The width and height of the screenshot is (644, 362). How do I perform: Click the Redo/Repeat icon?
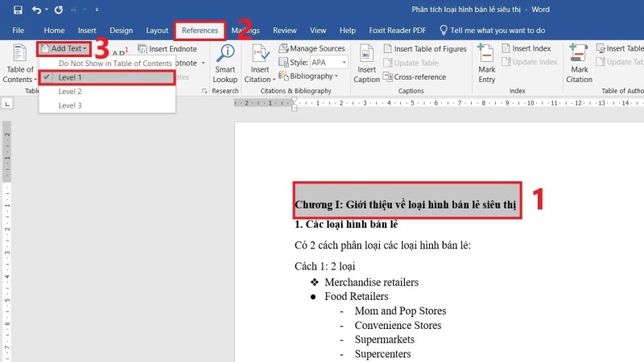coord(59,10)
